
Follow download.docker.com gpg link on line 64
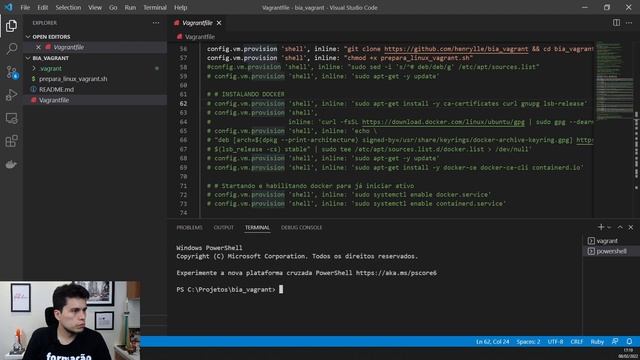pyautogui.click(x=443, y=122)
